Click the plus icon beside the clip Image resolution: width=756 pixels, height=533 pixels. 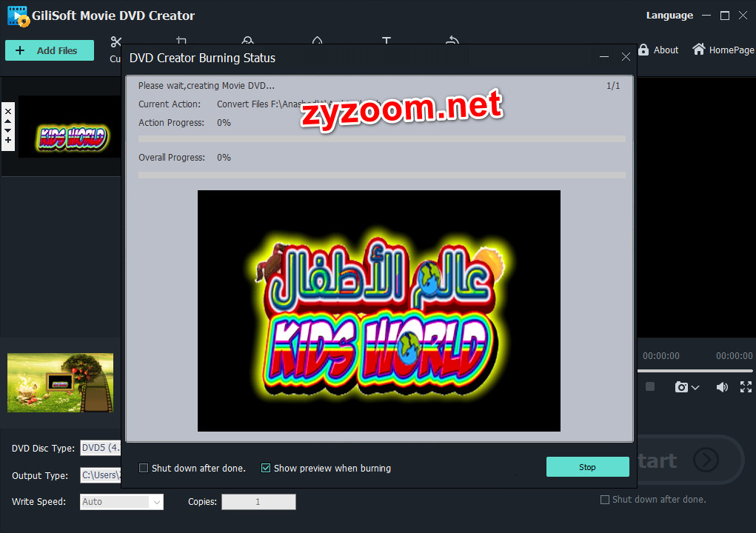click(8, 140)
